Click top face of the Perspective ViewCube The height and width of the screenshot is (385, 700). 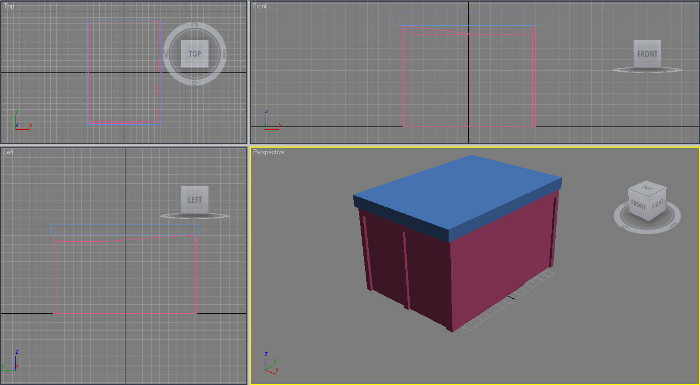(x=647, y=187)
